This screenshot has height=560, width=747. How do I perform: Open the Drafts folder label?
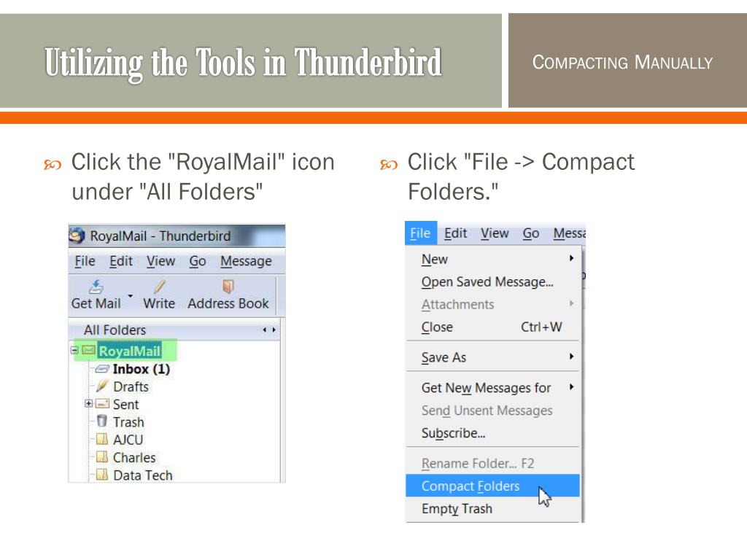(131, 386)
